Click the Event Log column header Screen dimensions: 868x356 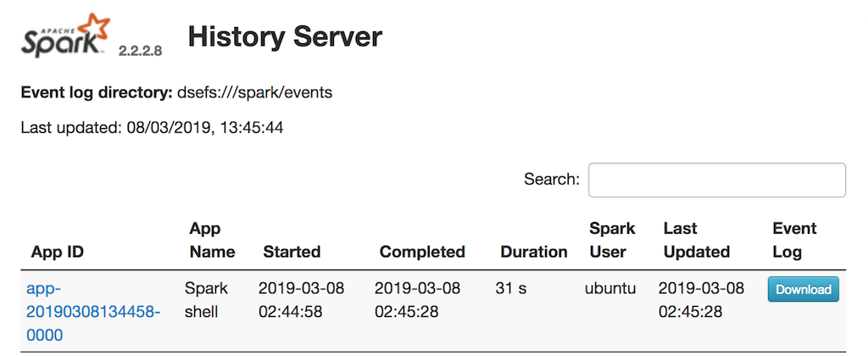click(794, 240)
